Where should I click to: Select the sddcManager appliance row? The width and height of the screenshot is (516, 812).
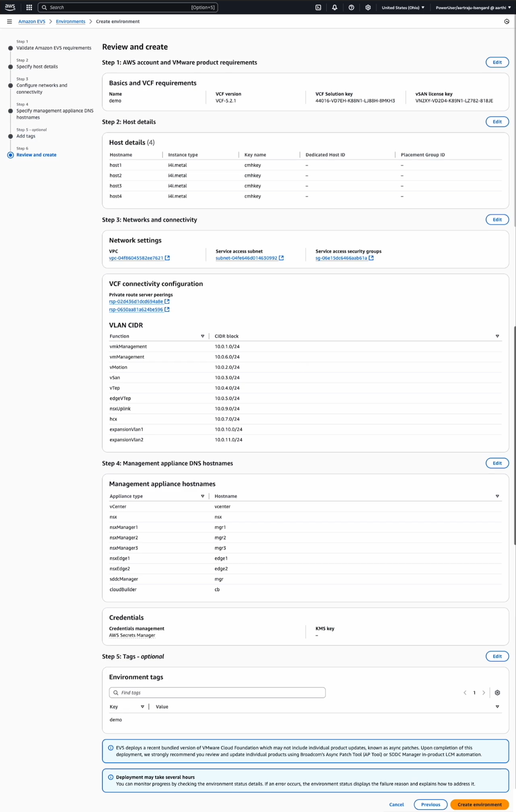pos(305,579)
